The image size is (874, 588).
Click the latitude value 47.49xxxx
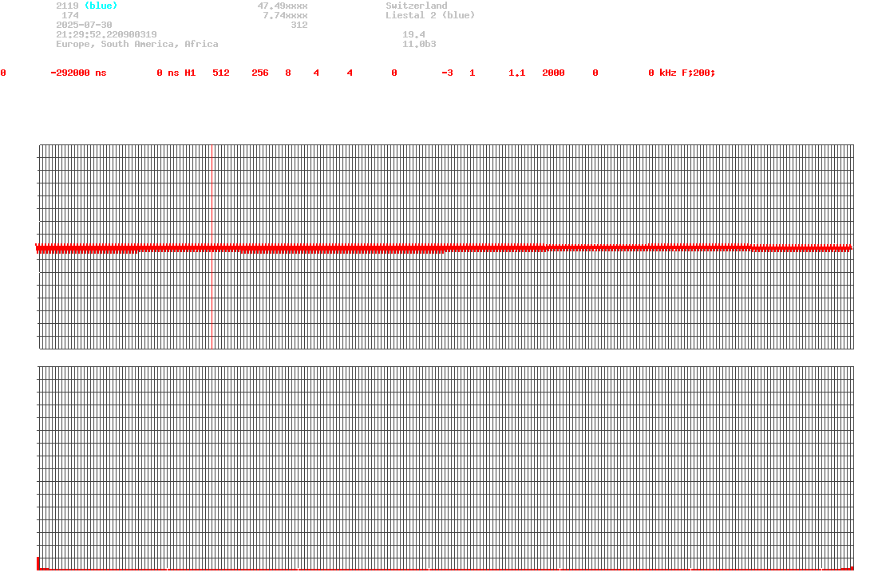[282, 6]
